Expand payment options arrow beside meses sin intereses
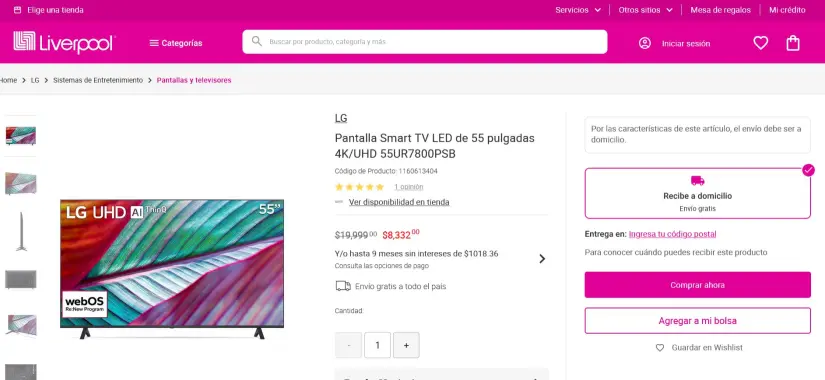This screenshot has width=825, height=380. (x=542, y=258)
